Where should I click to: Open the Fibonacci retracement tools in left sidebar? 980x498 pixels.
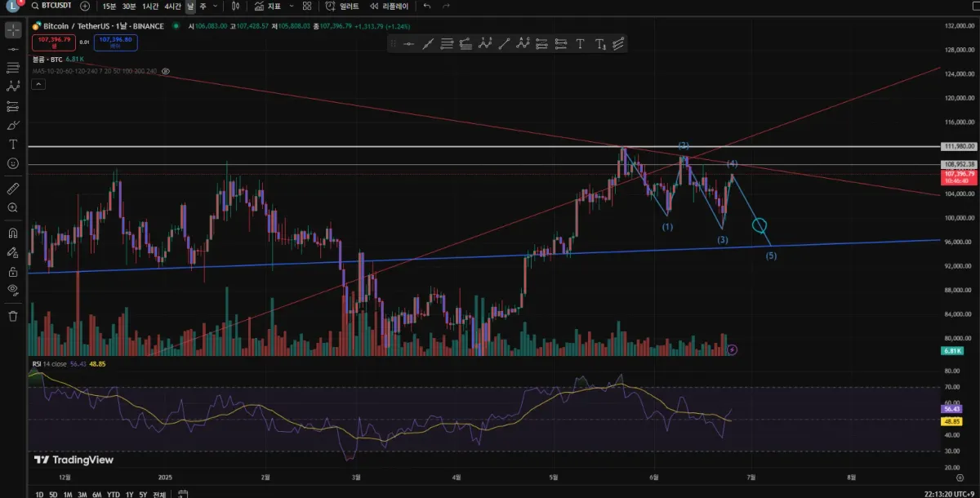(x=13, y=67)
